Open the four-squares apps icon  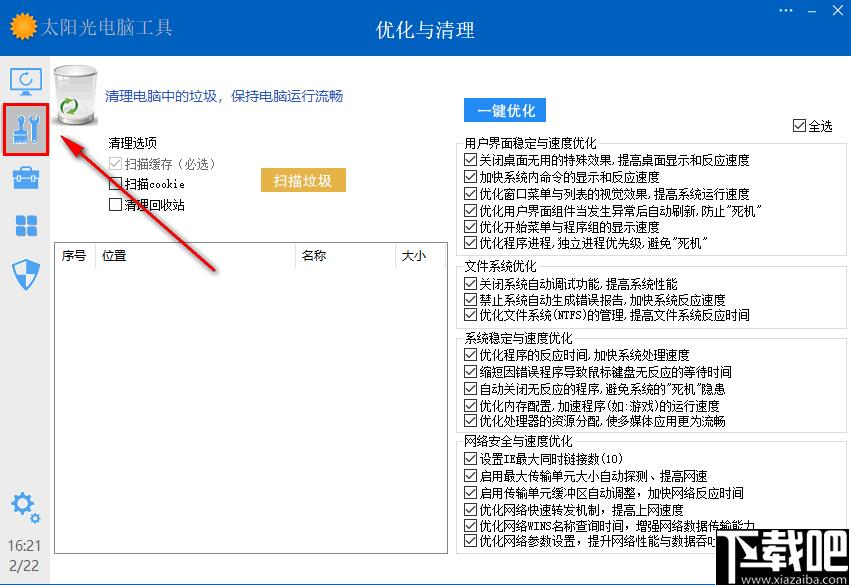pos(26,226)
